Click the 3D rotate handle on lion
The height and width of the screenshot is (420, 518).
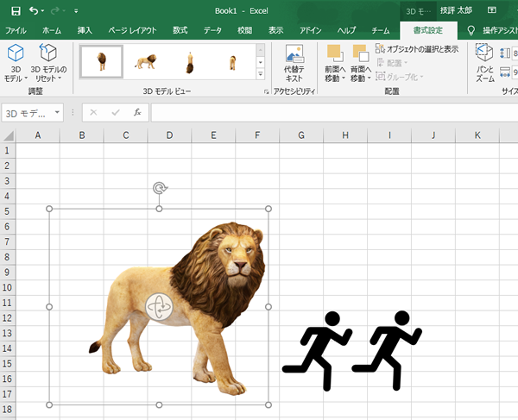[159, 305]
